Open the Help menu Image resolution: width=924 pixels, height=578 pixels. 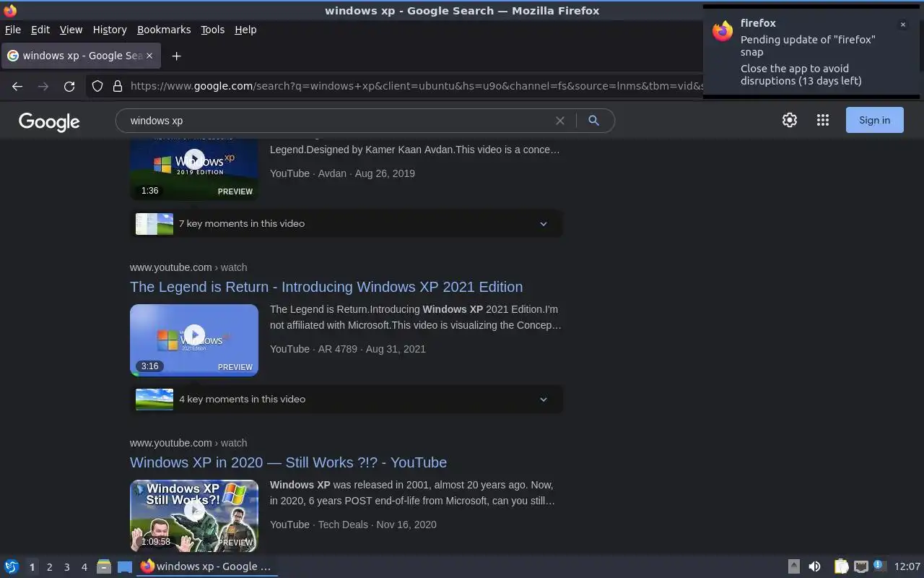245,30
